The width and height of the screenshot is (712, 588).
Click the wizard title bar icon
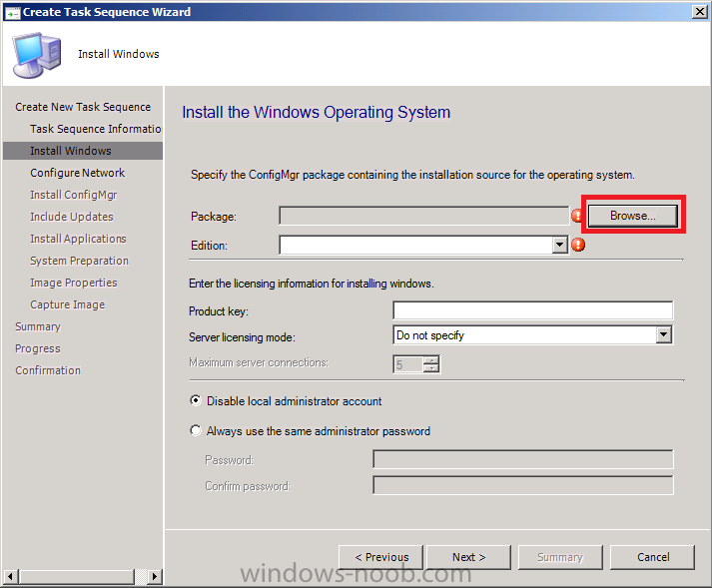pyautogui.click(x=12, y=12)
